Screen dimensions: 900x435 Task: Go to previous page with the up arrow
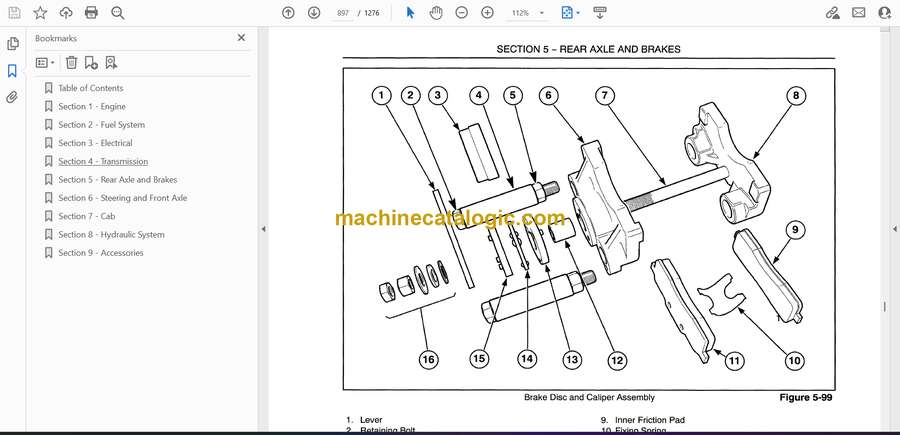pyautogui.click(x=288, y=13)
